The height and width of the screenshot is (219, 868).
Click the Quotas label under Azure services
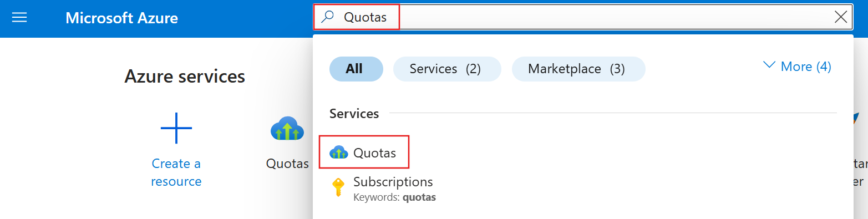click(x=287, y=164)
